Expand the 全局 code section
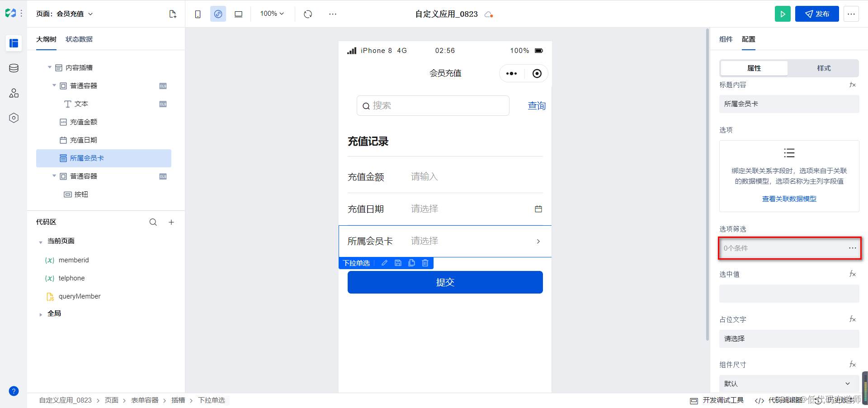 pos(41,314)
